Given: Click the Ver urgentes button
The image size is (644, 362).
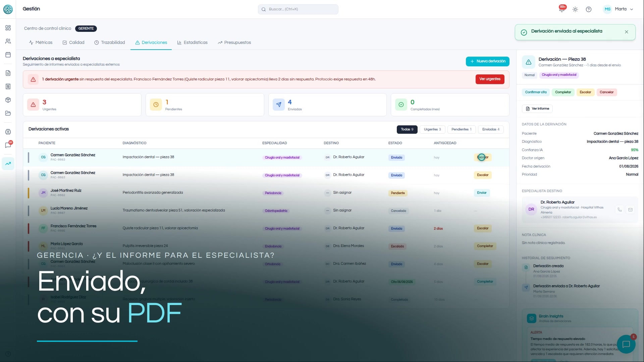Looking at the screenshot, I should (x=490, y=79).
